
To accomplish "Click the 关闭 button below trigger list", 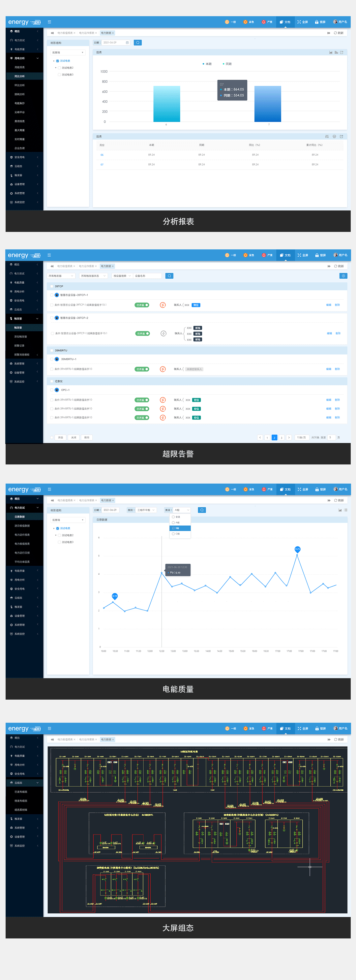I will coord(74,437).
